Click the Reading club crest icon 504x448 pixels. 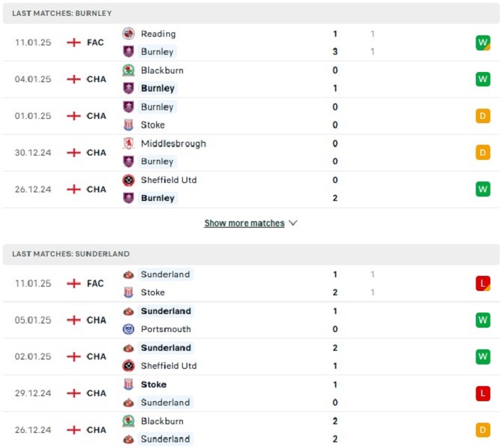tap(128, 34)
